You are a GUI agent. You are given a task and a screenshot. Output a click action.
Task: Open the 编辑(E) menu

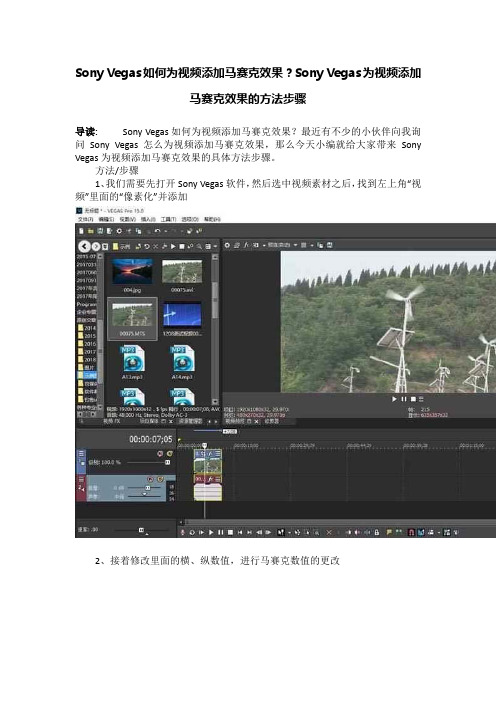pyautogui.click(x=106, y=219)
